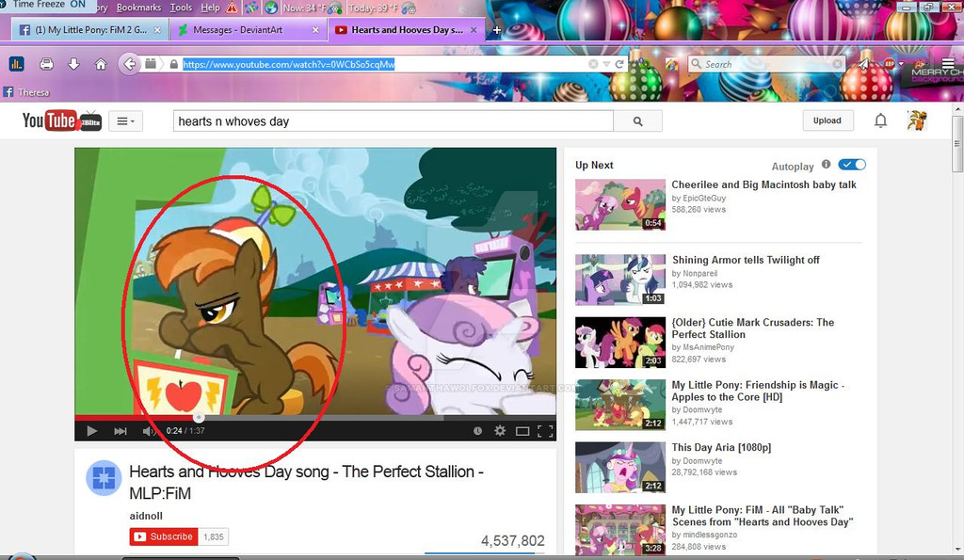This screenshot has height=560, width=964.
Task: Open the Older Cutie Mark Crusaders video link
Action: click(752, 328)
